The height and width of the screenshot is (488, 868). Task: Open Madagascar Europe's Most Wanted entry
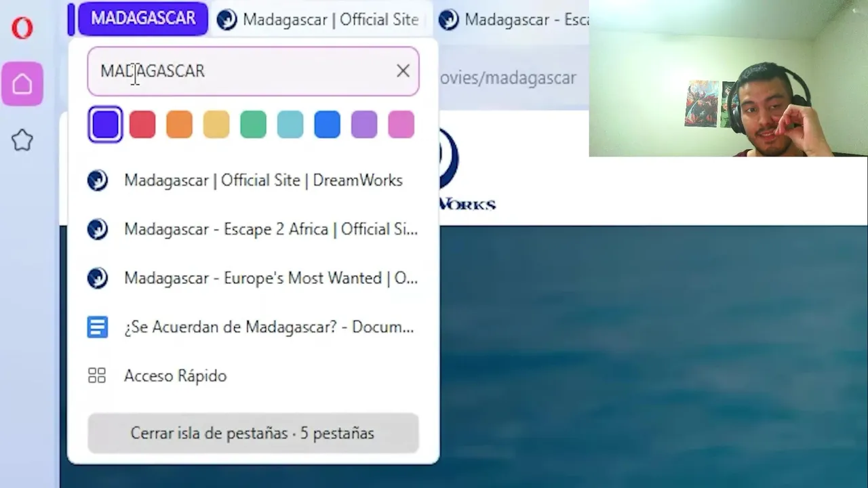click(253, 278)
